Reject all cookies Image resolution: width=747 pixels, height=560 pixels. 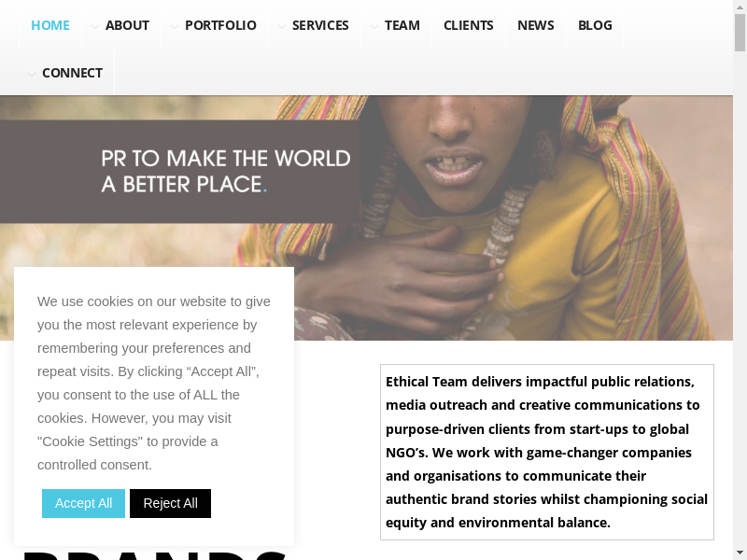click(170, 503)
